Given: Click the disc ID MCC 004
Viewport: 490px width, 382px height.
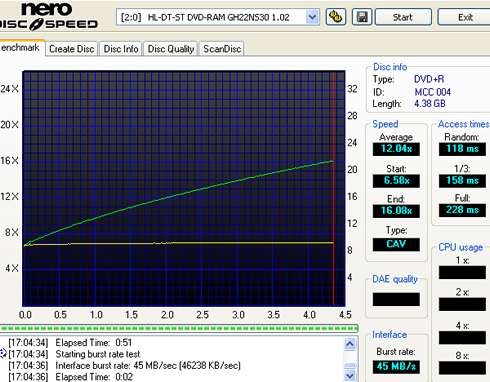Looking at the screenshot, I should coord(432,92).
